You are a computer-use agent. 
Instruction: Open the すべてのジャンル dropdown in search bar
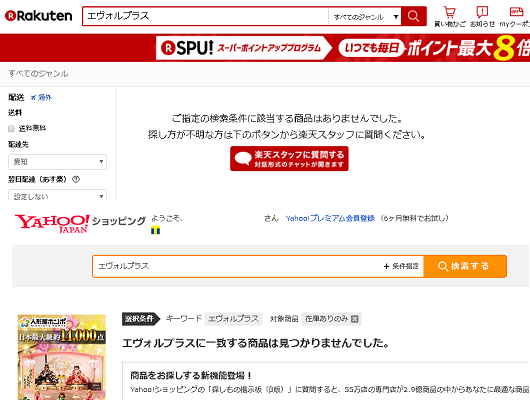pos(365,16)
